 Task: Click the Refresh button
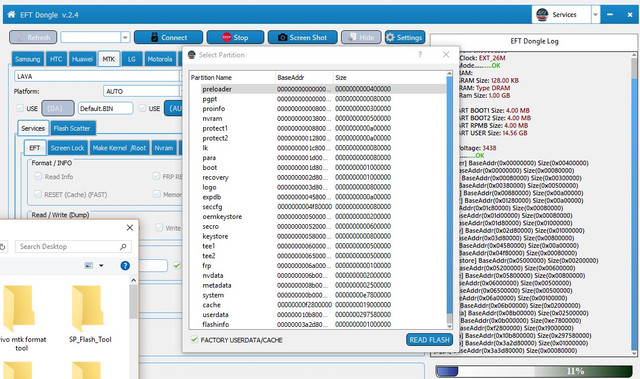(x=33, y=38)
